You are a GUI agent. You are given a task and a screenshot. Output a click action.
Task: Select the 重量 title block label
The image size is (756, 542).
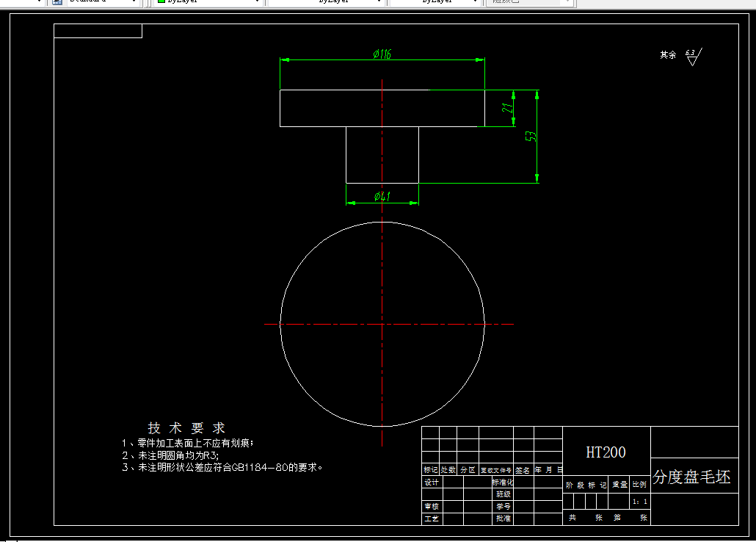tap(619, 485)
